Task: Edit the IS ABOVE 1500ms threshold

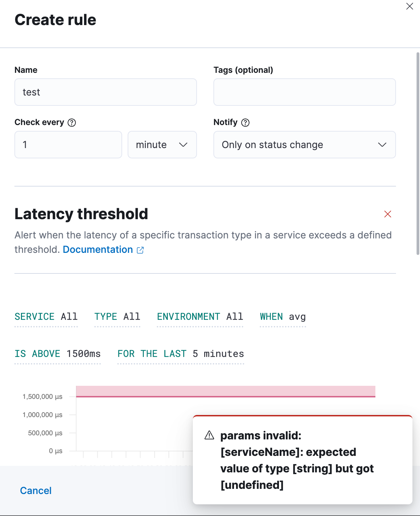Action: coord(57,354)
